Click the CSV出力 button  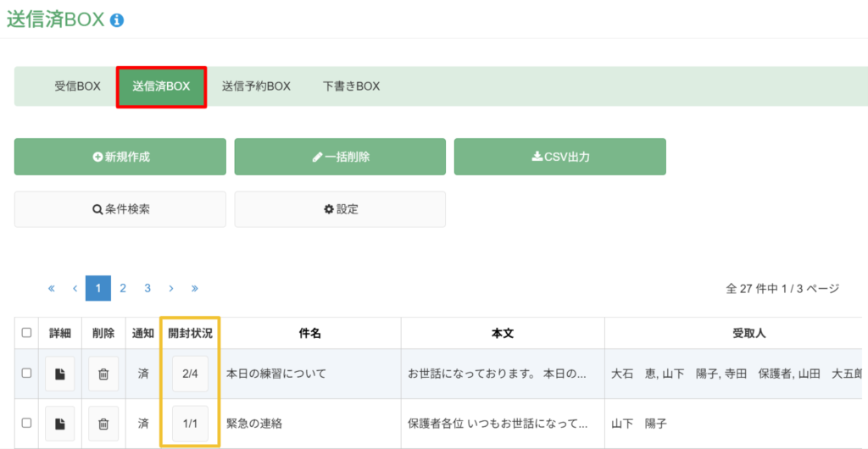(560, 157)
